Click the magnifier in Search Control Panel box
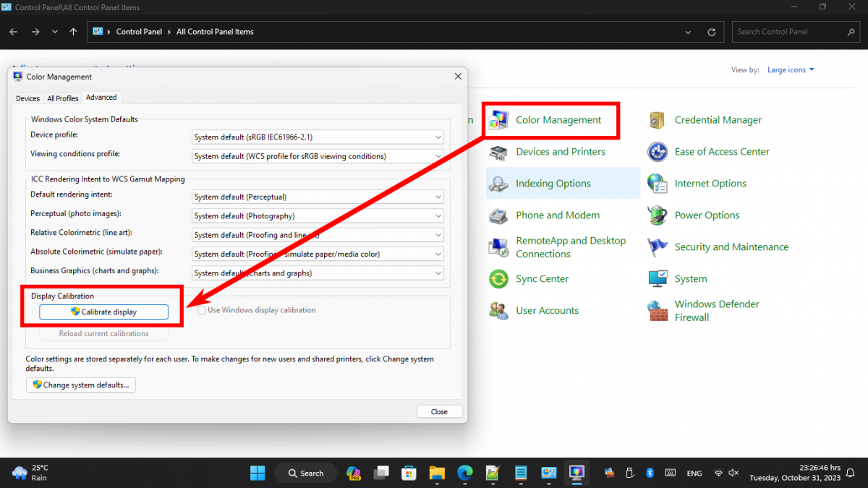This screenshot has width=868, height=488. click(x=851, y=32)
